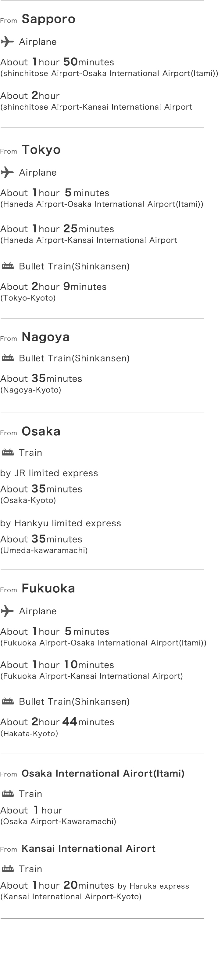Click the (Hakata-Kyoto) route text
Screen dimensions: 218x980
coord(29,733)
